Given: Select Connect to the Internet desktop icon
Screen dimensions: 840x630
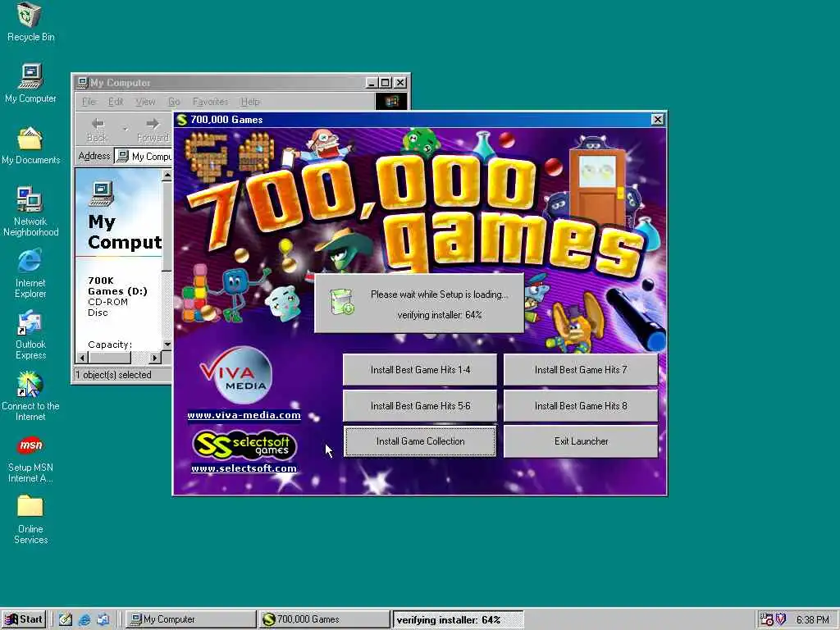Looking at the screenshot, I should point(30,396).
